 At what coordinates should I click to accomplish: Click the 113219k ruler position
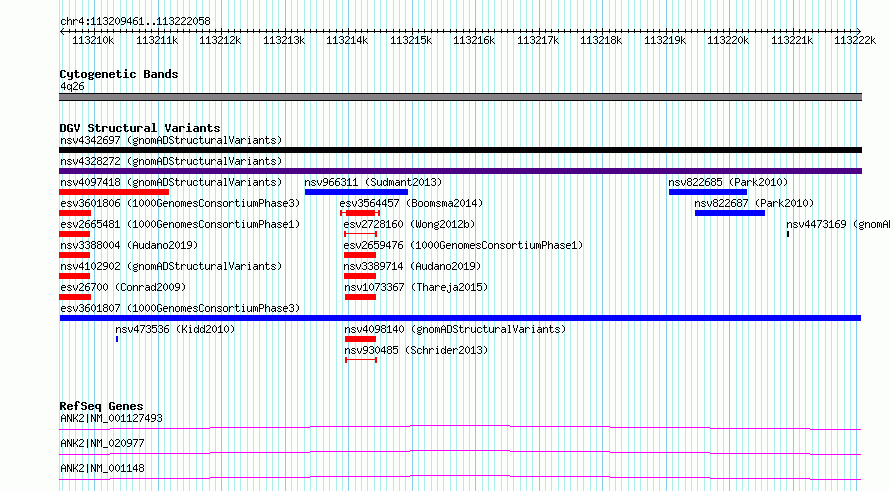pyautogui.click(x=665, y=40)
